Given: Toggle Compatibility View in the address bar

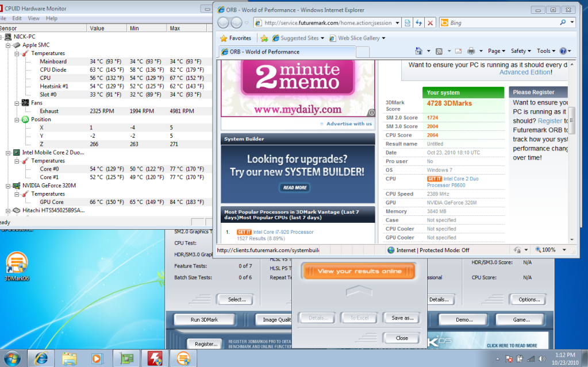Looking at the screenshot, I should [408, 23].
